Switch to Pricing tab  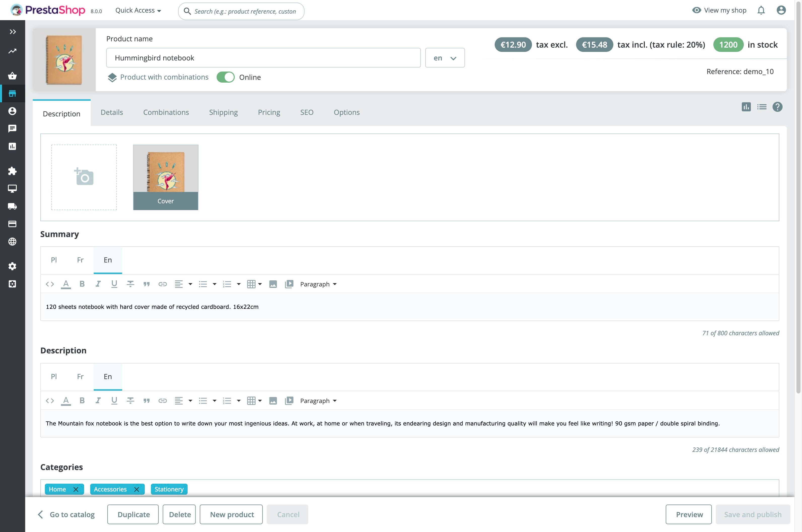pos(269,112)
